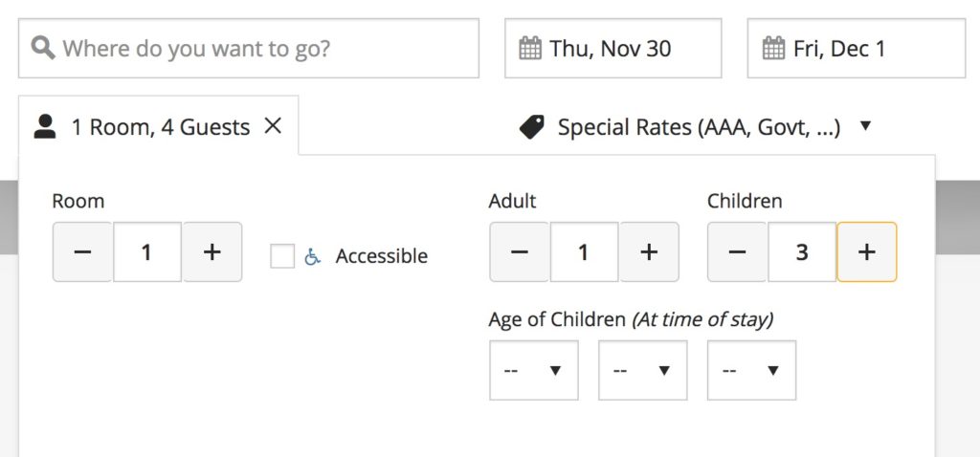Viewport: 980px width, 457px height.
Task: Select the 1 Room, 4 Guests tab
Action: click(160, 127)
